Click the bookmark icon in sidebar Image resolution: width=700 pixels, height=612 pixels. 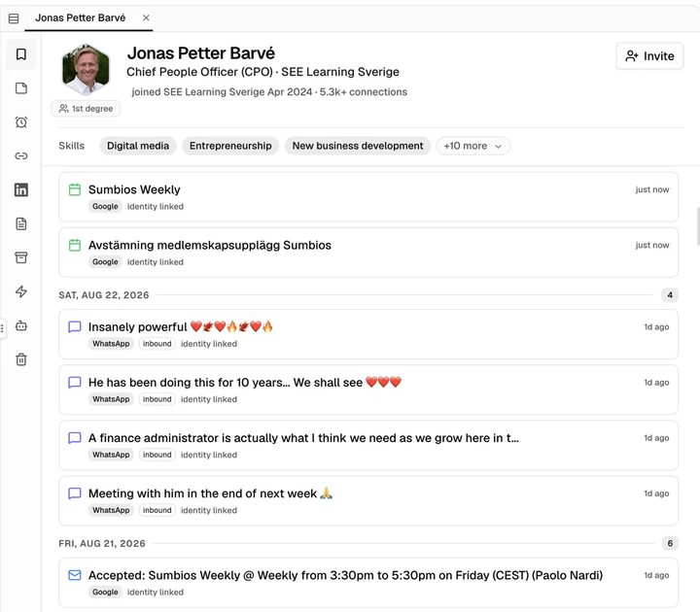(x=21, y=54)
